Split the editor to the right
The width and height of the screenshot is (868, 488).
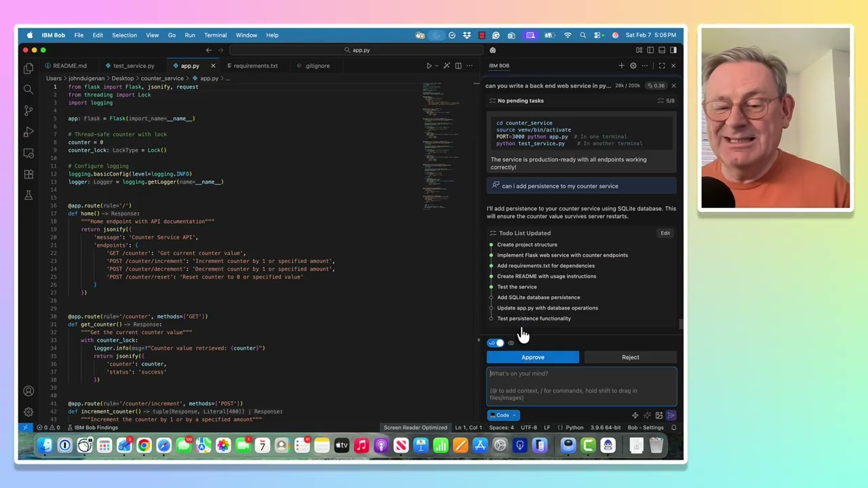pos(458,66)
